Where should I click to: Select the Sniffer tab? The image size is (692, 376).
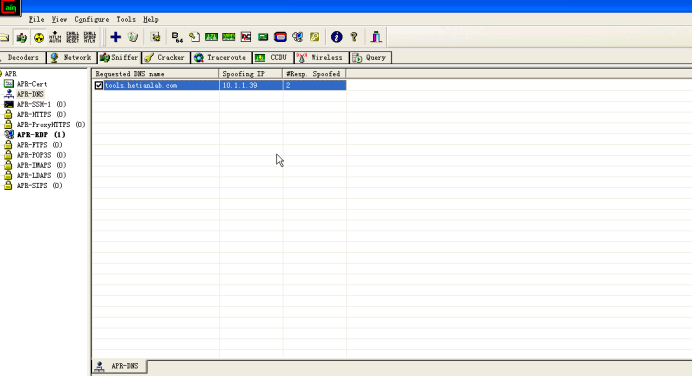tap(119, 57)
